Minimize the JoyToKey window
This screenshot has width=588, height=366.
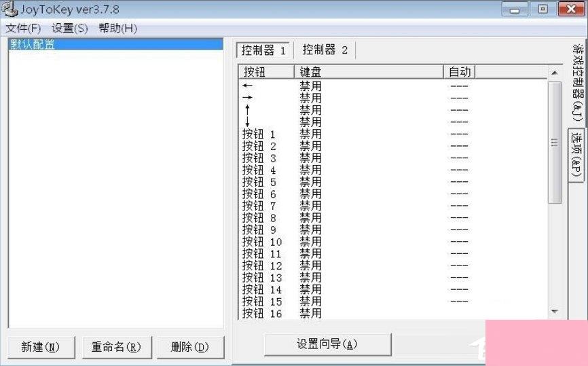tap(515, 10)
